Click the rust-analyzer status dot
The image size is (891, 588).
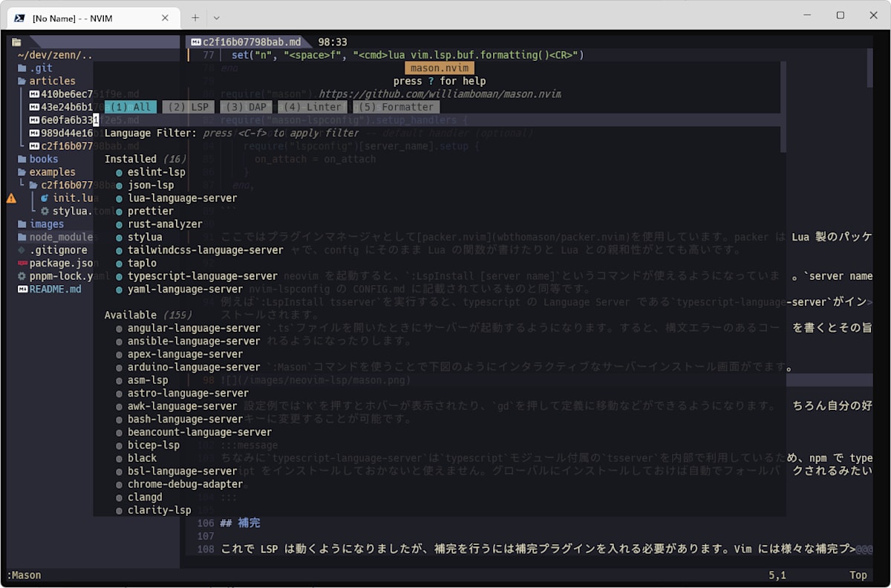pos(120,224)
